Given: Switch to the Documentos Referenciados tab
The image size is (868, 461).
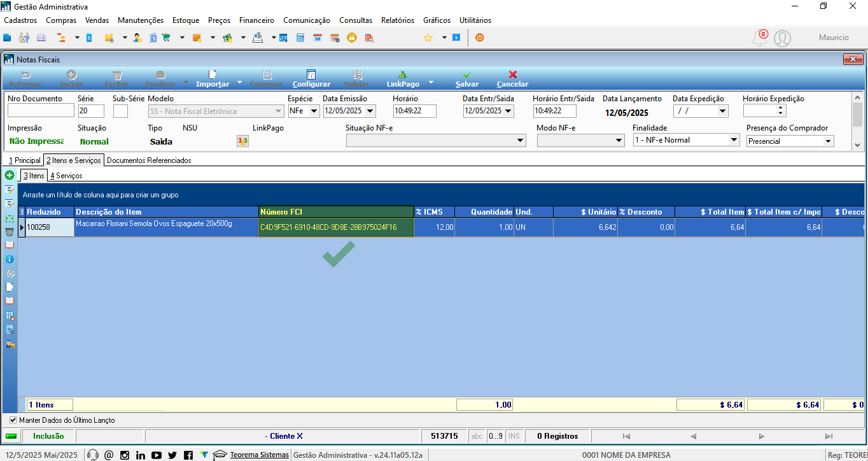Looking at the screenshot, I should click(149, 160).
